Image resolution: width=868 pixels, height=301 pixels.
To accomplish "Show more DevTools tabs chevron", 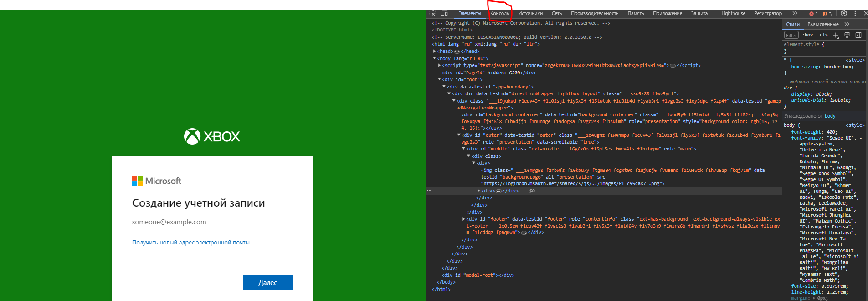I will point(795,14).
